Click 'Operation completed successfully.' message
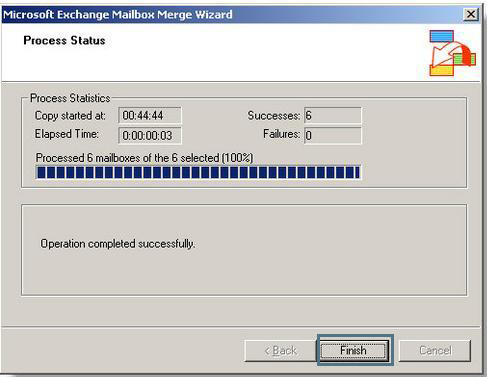This screenshot has width=487, height=377. 118,244
